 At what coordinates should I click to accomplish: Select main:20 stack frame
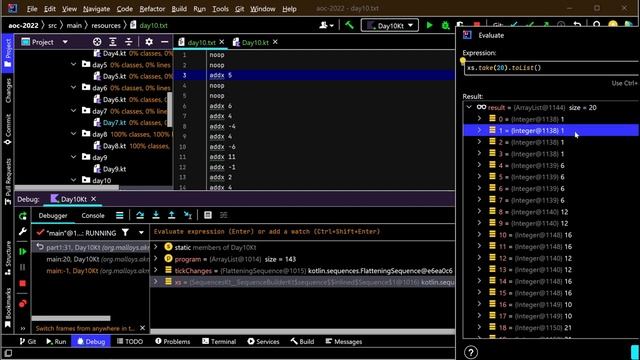coord(91,259)
